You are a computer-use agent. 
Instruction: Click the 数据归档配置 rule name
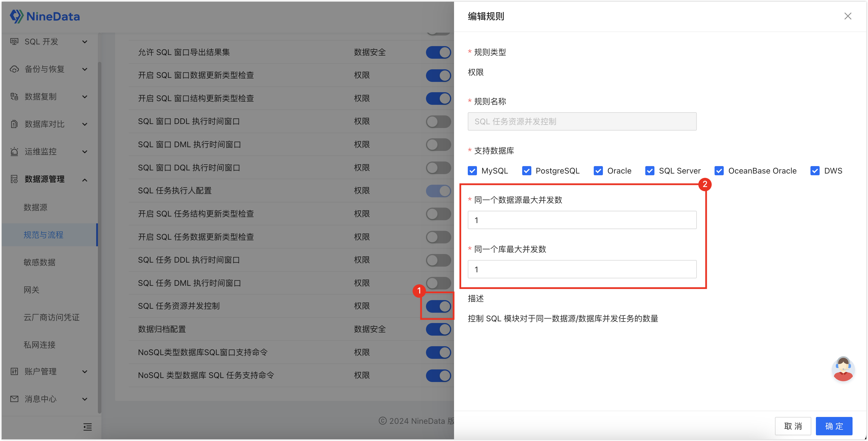(x=162, y=329)
